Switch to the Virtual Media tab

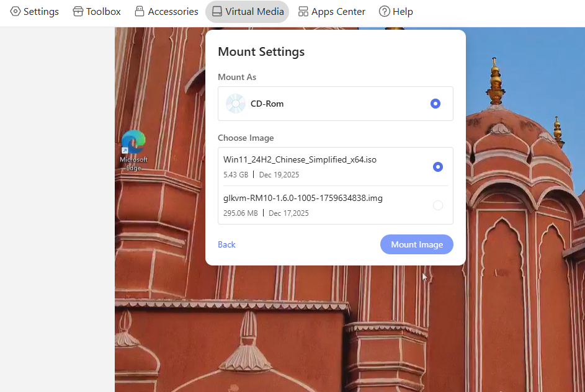coord(247,11)
